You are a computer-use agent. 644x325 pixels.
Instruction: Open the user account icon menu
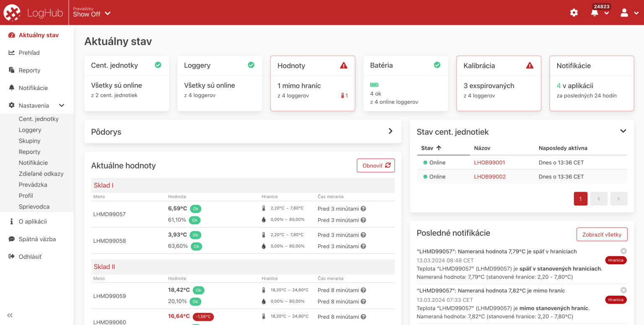click(x=624, y=13)
